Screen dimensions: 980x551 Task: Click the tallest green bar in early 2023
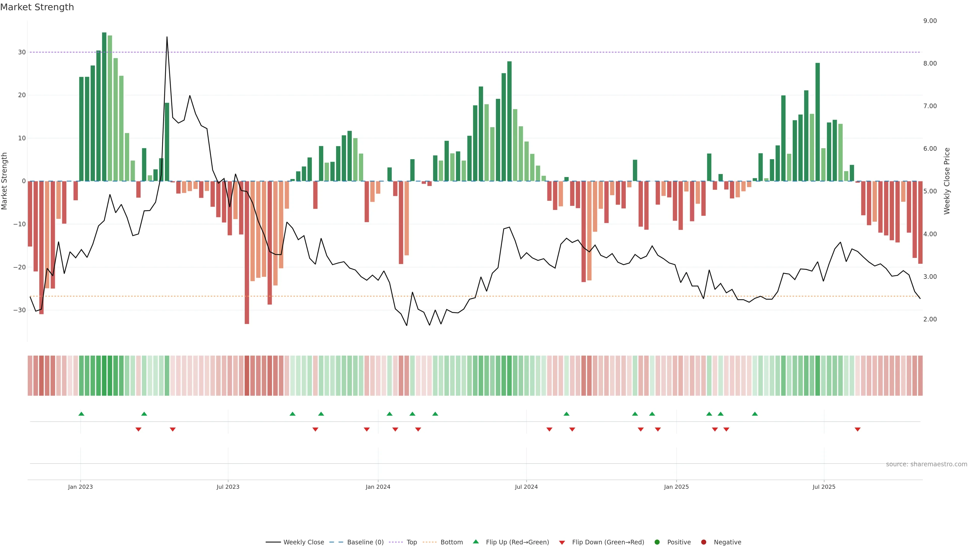coord(104,106)
